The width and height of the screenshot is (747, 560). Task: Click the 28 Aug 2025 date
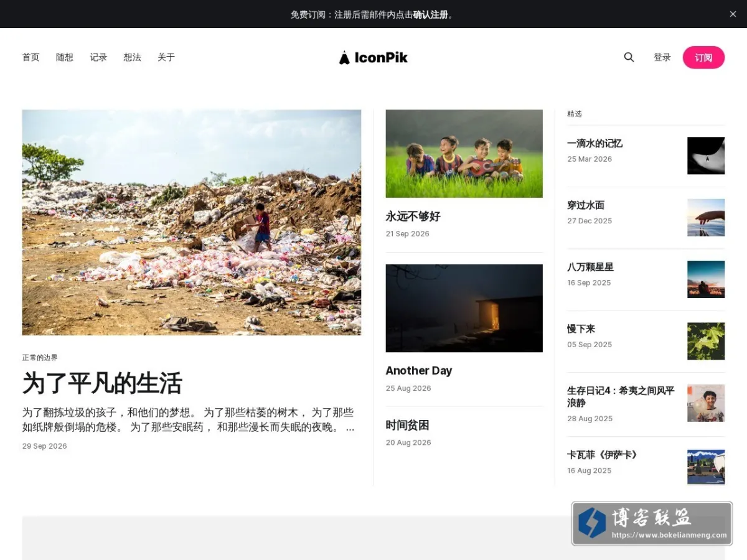pos(590,419)
